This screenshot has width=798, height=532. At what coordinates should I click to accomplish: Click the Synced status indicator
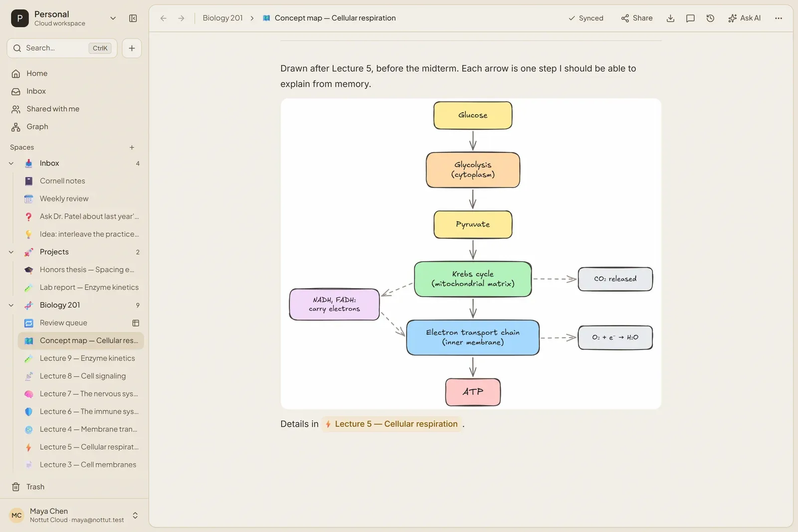[x=586, y=18]
